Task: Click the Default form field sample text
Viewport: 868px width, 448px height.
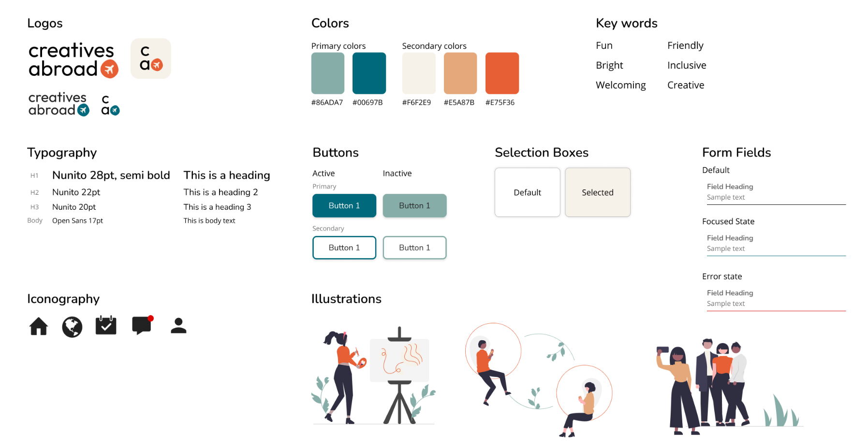Action: point(725,197)
